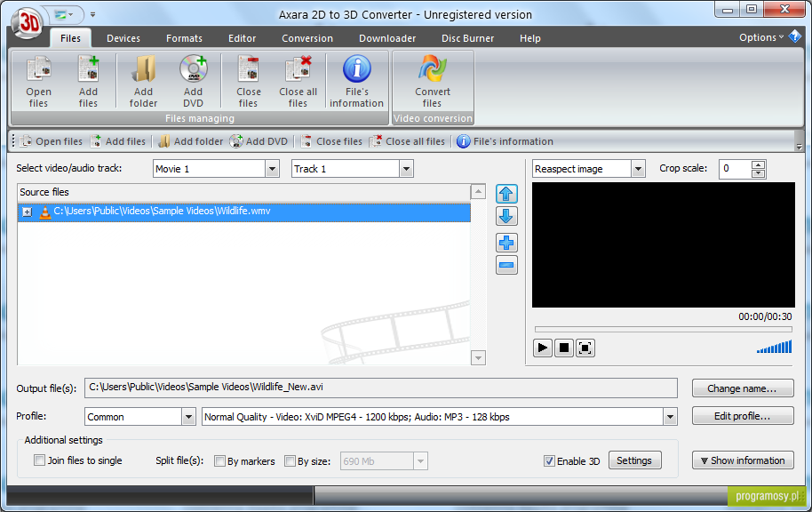Image resolution: width=812 pixels, height=512 pixels.
Task: Click the 3D application logo button
Action: point(28,23)
